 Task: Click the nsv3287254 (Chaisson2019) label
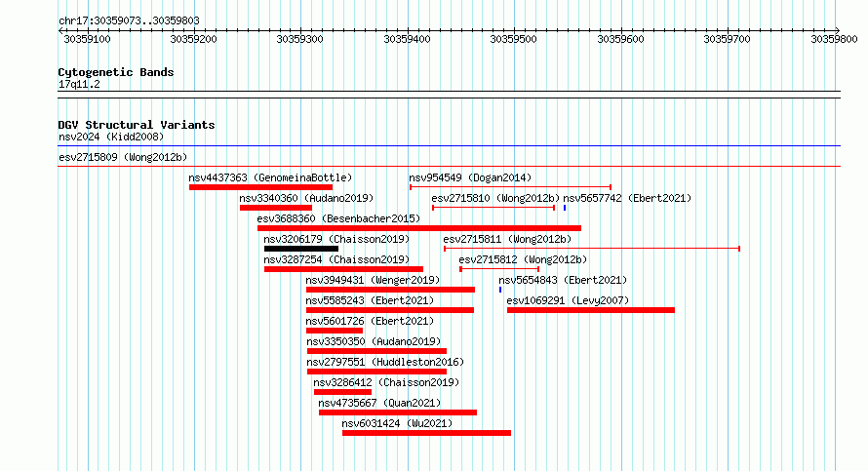(x=336, y=259)
